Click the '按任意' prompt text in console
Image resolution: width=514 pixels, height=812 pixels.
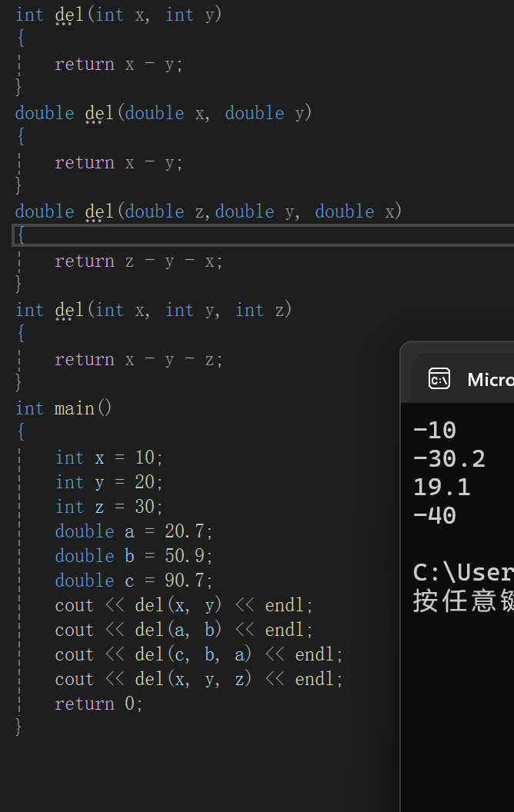[x=454, y=601]
